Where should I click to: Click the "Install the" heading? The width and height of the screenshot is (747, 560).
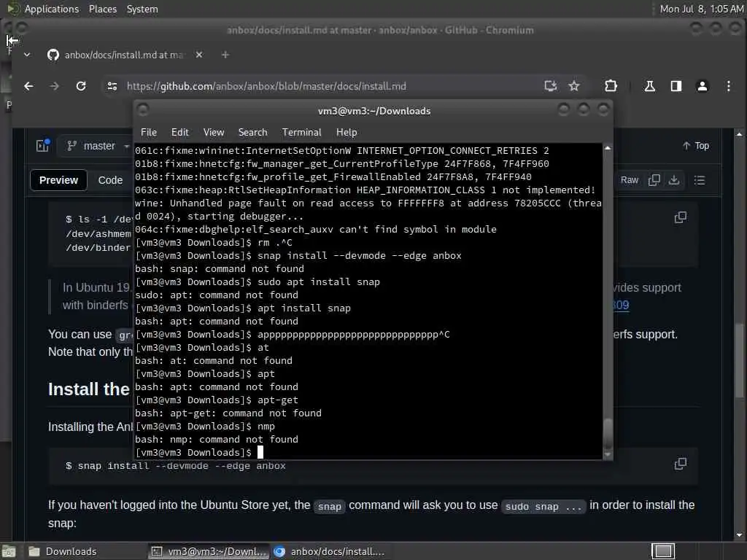click(x=89, y=389)
